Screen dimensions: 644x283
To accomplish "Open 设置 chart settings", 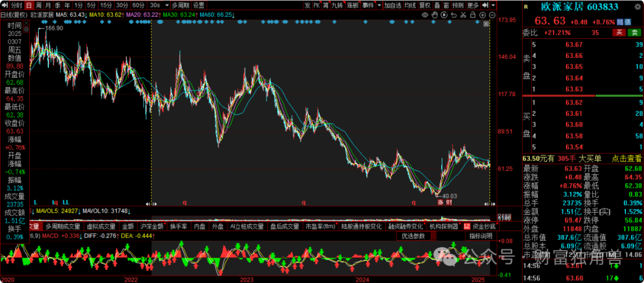I will (199, 5).
